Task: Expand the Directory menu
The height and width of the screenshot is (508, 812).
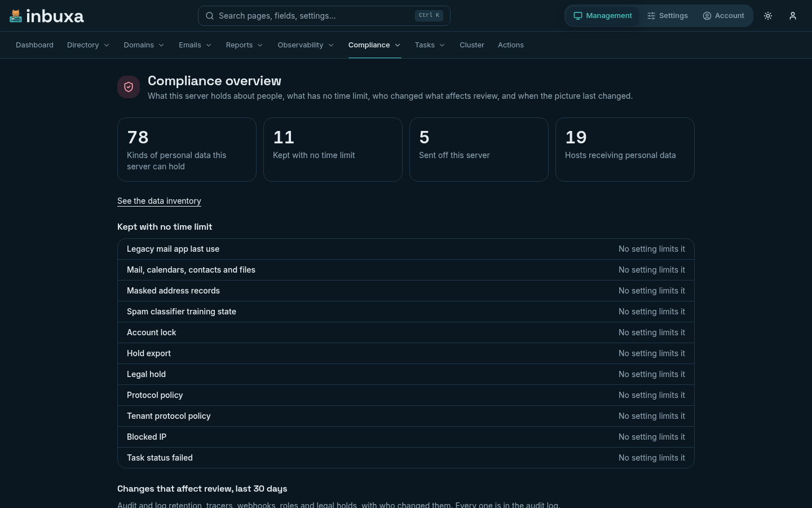Action: [88, 45]
